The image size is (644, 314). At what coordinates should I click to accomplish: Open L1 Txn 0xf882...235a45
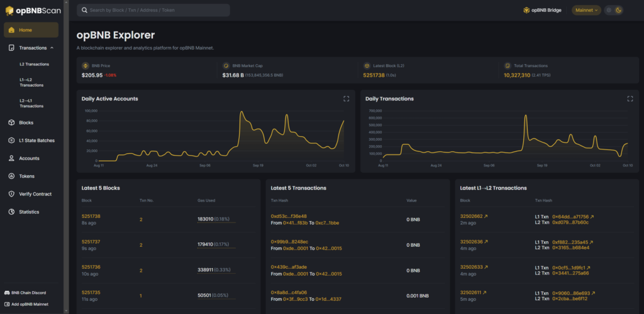point(572,242)
